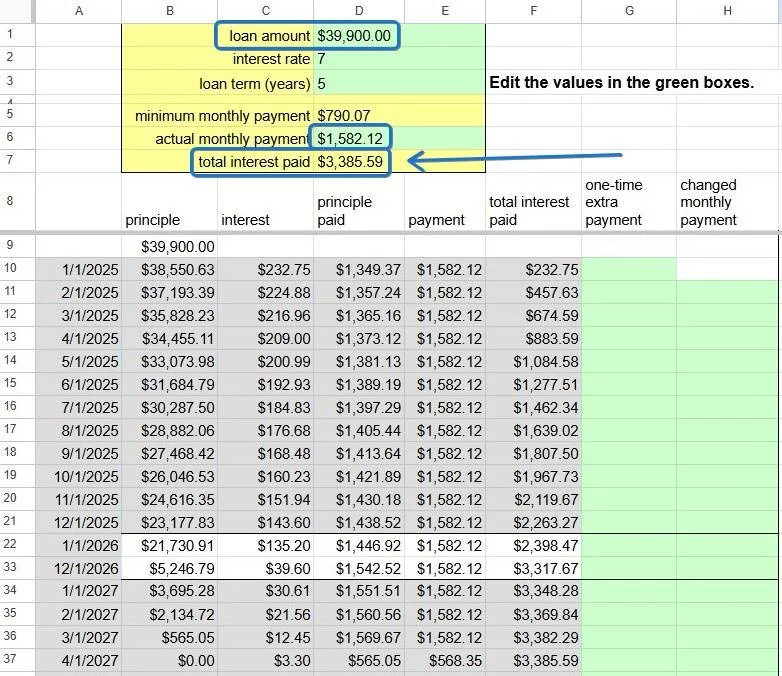Select interest cell $176.68
Image resolution: width=782 pixels, height=676 pixels.
click(x=265, y=430)
